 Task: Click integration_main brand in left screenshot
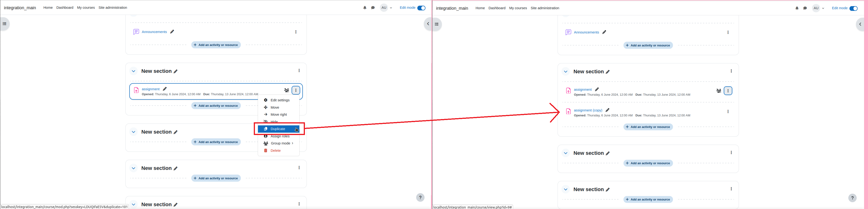point(20,8)
